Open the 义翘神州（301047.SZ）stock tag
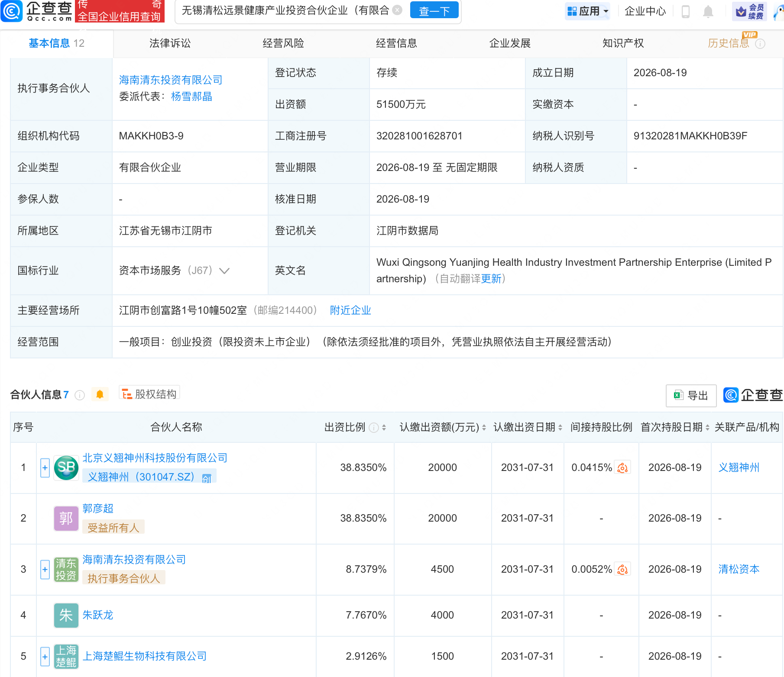This screenshot has width=784, height=677. click(149, 477)
